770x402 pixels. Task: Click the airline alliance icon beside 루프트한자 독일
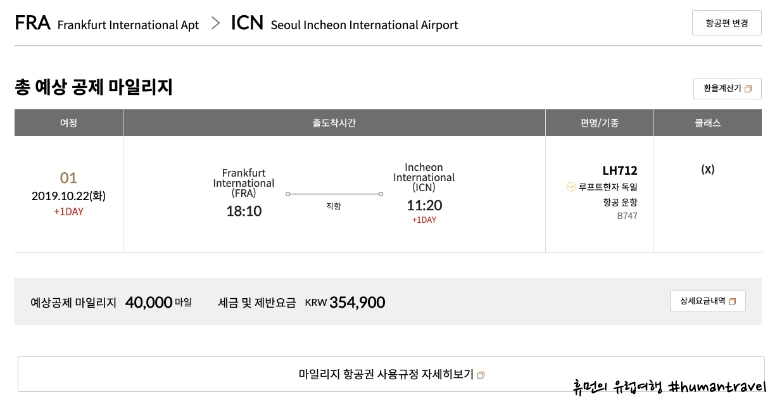pos(570,187)
